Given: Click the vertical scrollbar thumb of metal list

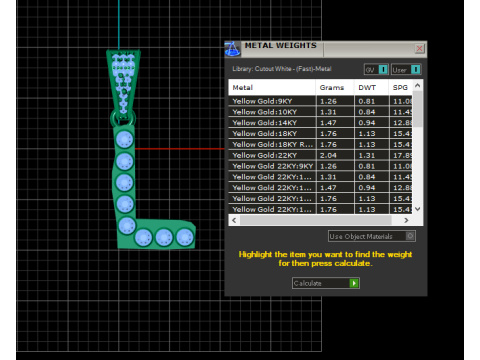Looking at the screenshot, I should click(x=417, y=109).
